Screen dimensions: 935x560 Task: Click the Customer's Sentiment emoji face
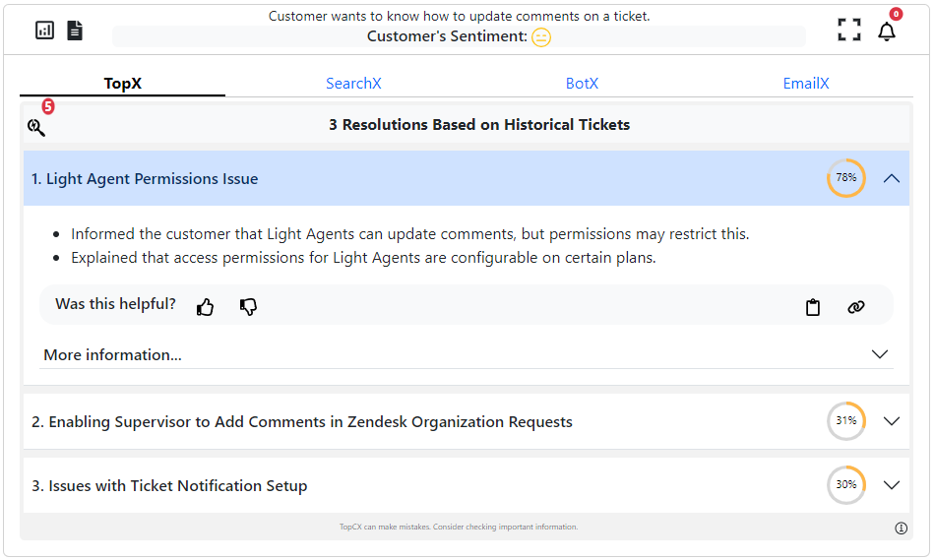pos(541,37)
